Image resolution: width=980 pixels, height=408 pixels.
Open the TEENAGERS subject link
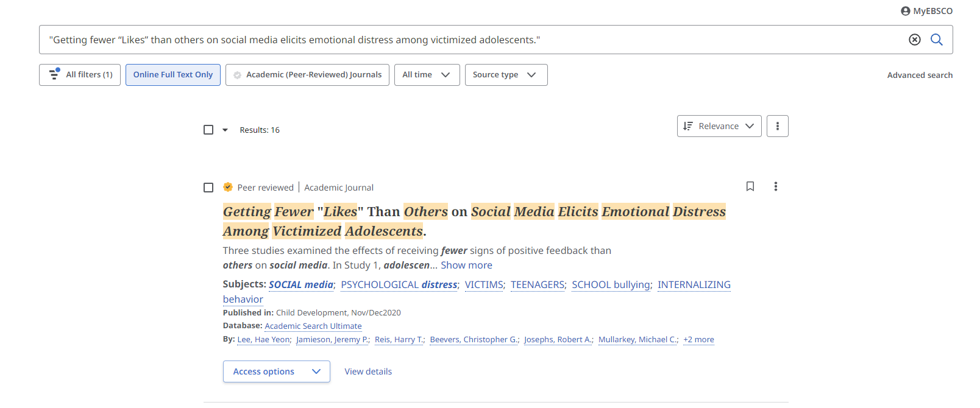tap(538, 284)
